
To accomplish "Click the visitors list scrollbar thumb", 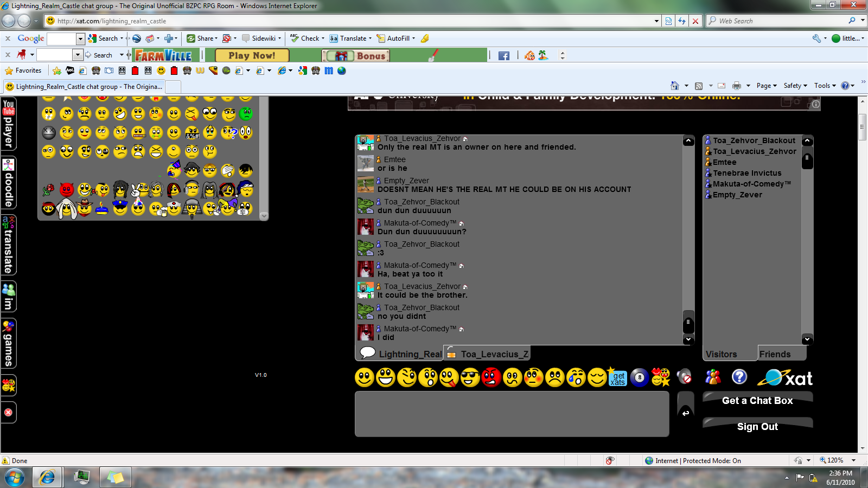I will (807, 157).
